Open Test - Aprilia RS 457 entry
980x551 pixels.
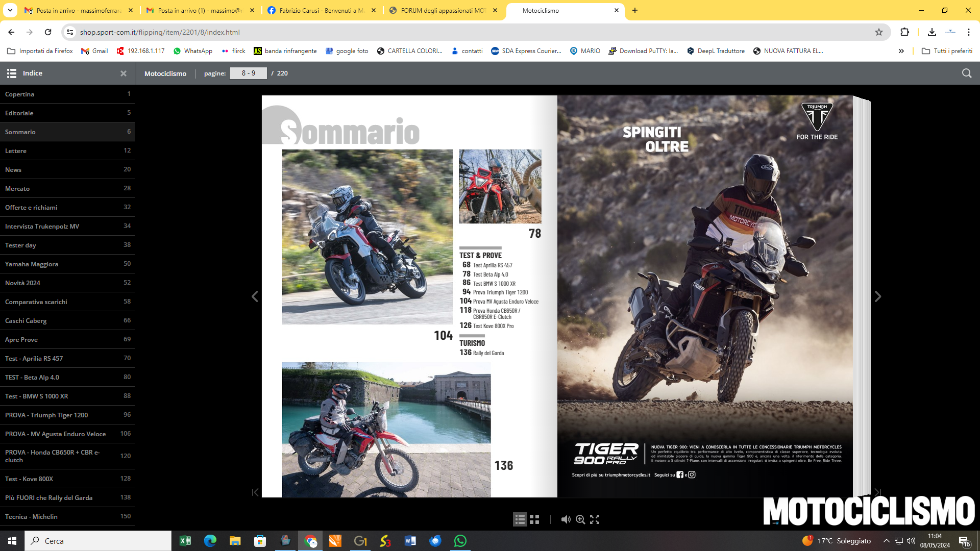(x=67, y=358)
